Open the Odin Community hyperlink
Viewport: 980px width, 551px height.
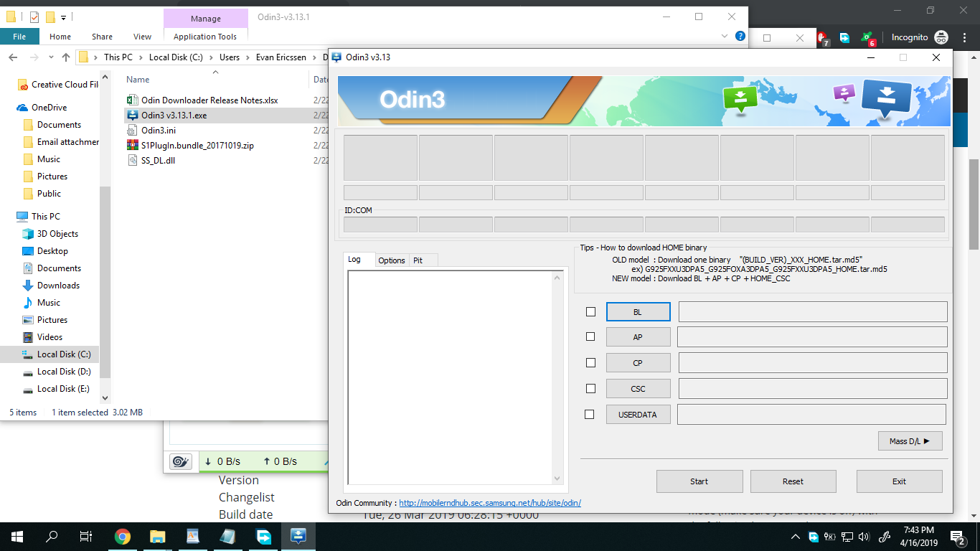click(x=489, y=503)
